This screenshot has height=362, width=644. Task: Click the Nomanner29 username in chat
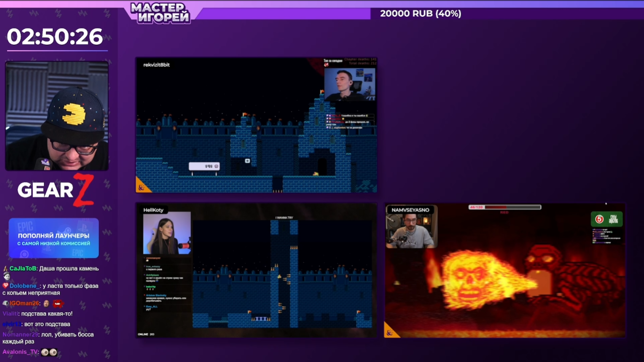pyautogui.click(x=20, y=334)
